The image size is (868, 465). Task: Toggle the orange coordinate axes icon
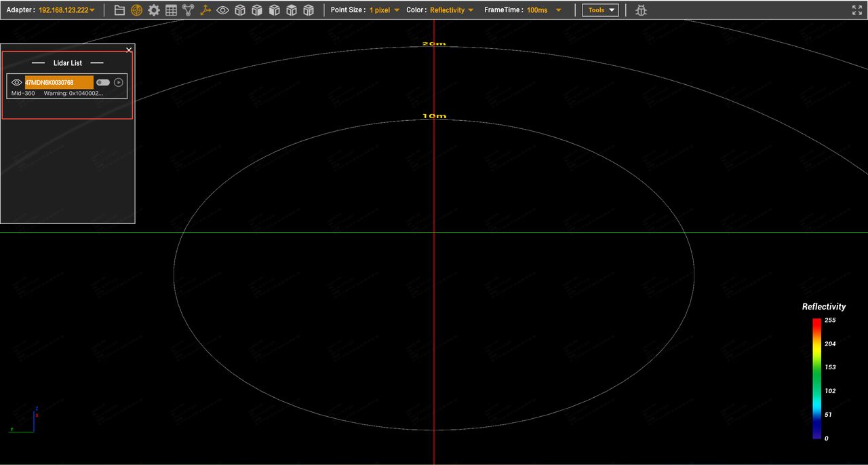pos(205,10)
